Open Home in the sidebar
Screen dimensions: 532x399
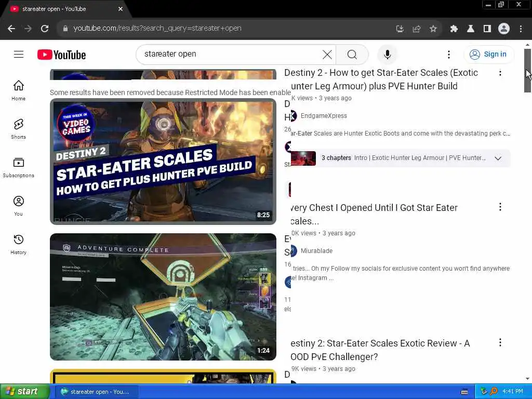coord(18,90)
